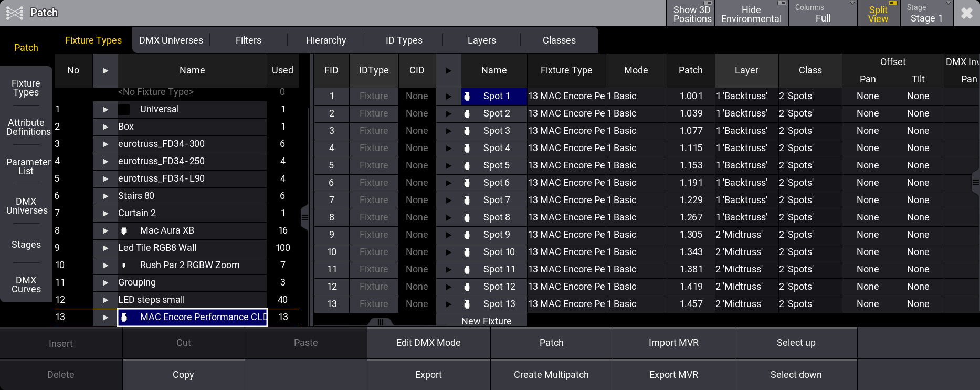
Task: Click the New Fixture row
Action: (486, 321)
